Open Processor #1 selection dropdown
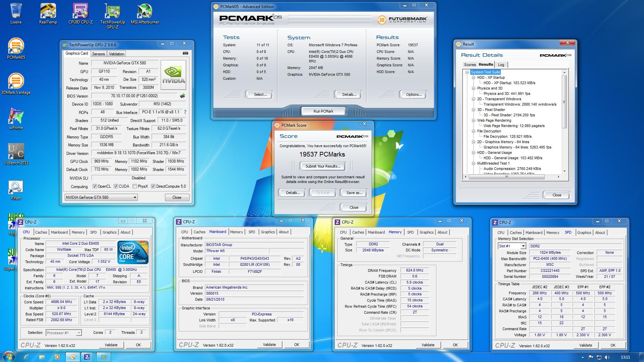The width and height of the screenshot is (644, 362). (x=64, y=333)
